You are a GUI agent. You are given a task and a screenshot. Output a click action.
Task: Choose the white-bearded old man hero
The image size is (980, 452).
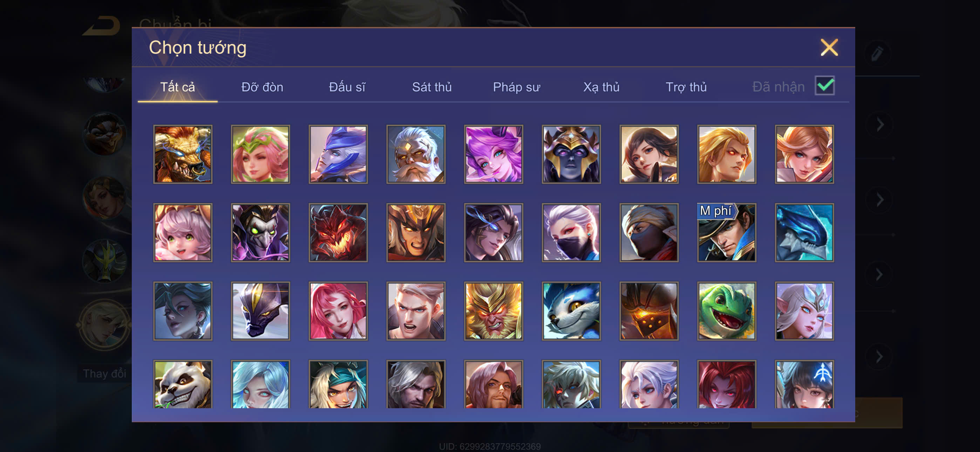416,154
